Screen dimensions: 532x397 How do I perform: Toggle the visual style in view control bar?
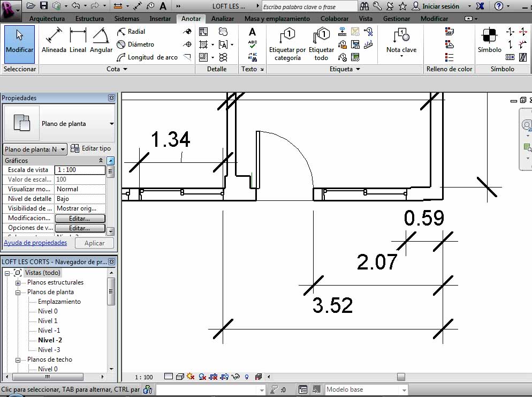pyautogui.click(x=180, y=377)
